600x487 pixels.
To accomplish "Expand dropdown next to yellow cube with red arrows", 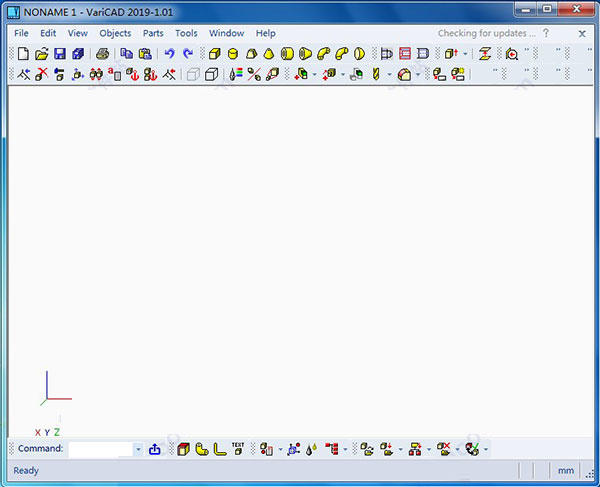I will pyautogui.click(x=343, y=74).
